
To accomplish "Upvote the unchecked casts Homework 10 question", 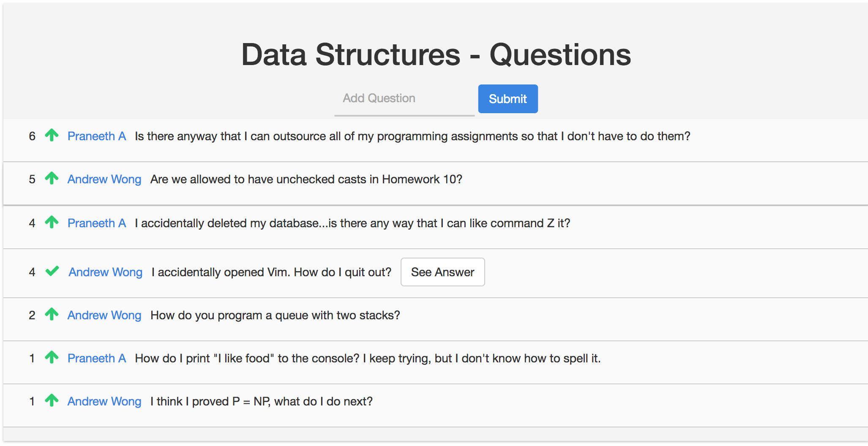I will (52, 178).
